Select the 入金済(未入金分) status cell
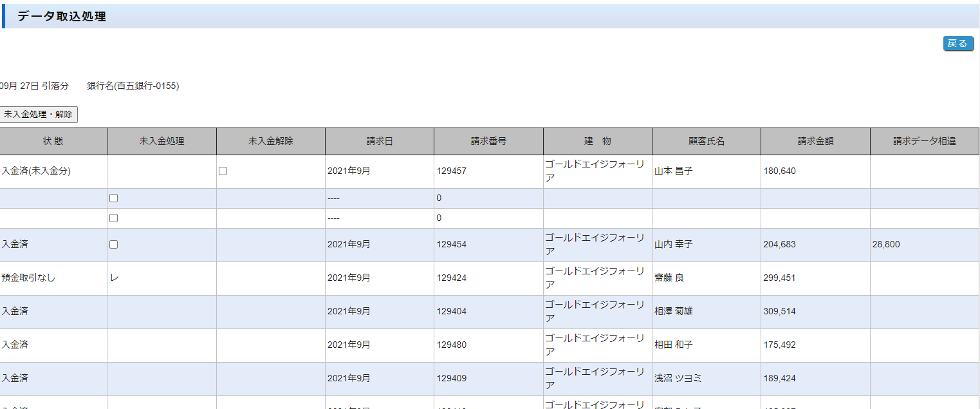Screen dimensions: 980x409 coord(36,171)
